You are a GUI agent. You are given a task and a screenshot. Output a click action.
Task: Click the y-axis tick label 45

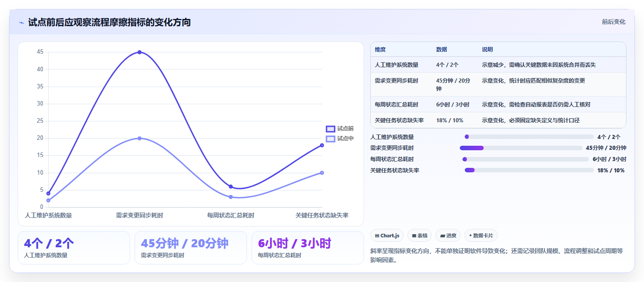[x=40, y=52]
